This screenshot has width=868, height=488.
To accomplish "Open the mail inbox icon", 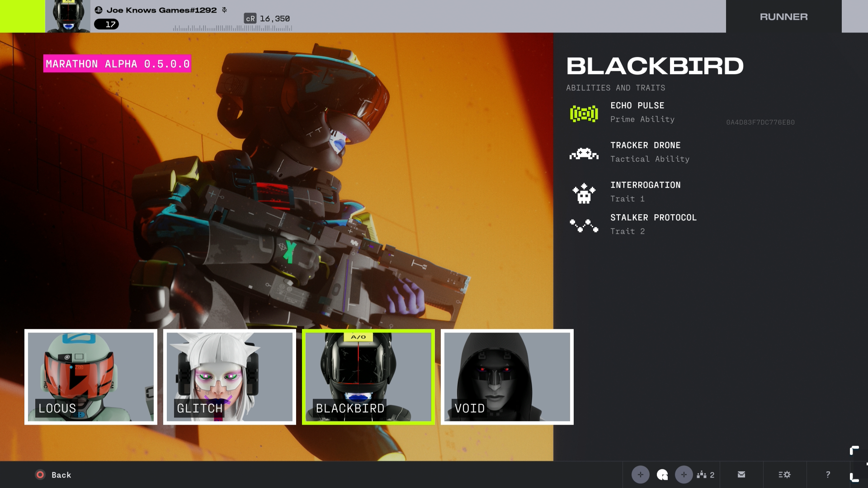I will [x=741, y=474].
